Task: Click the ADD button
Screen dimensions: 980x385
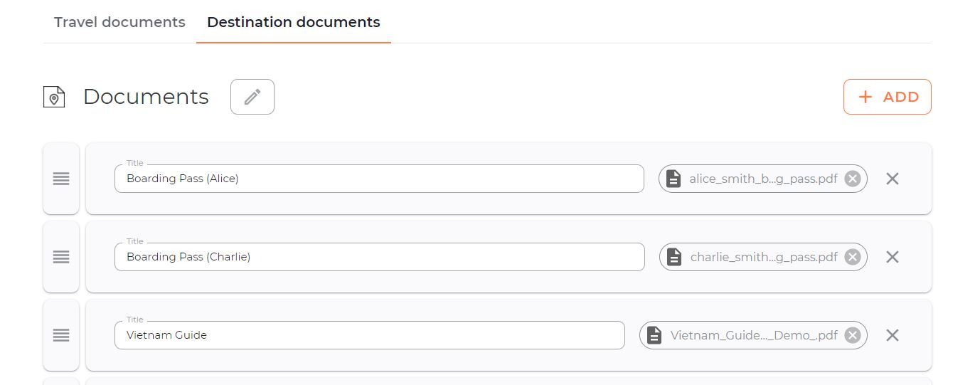Action: click(x=888, y=97)
